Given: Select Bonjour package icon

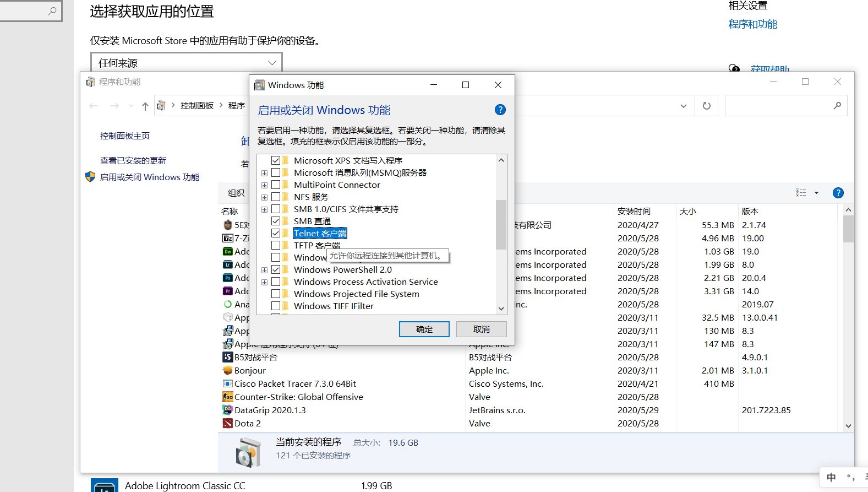Looking at the screenshot, I should 228,370.
